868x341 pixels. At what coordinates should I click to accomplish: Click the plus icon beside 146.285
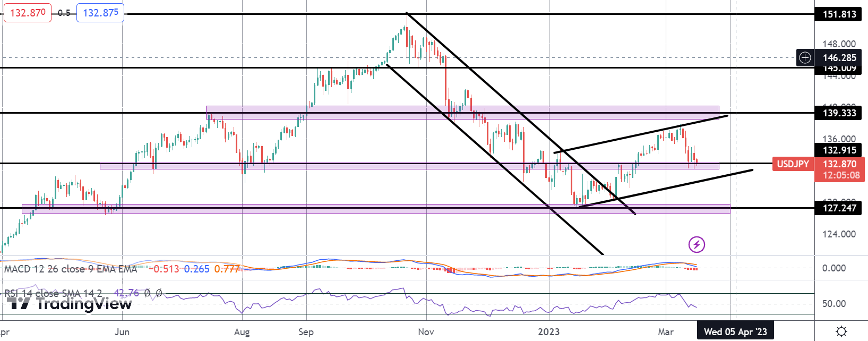click(x=805, y=57)
